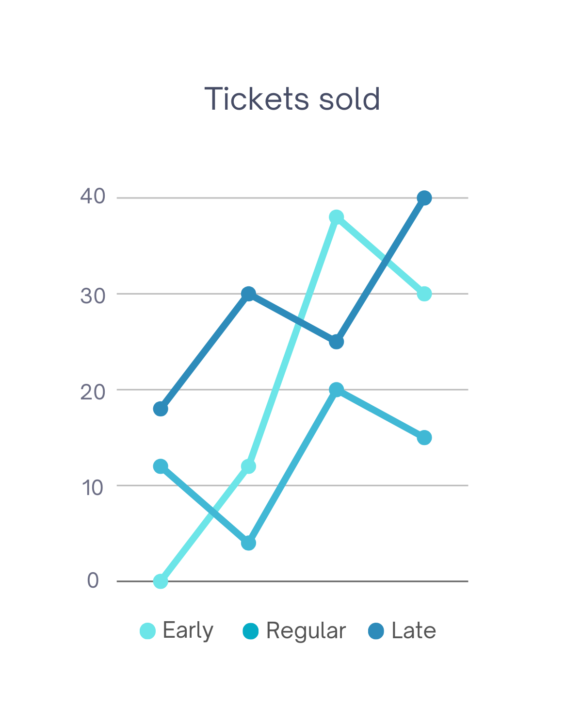Select the Late series point at 40
The width and height of the screenshot is (582, 728).
424,198
